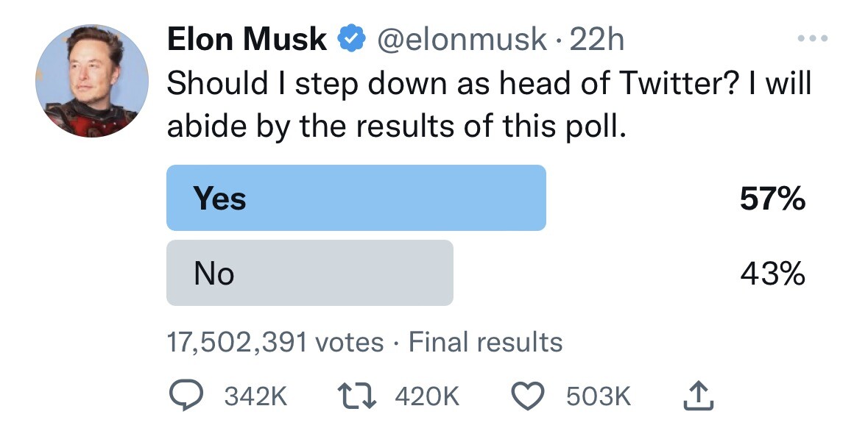Click the blue verified badge

pyautogui.click(x=351, y=40)
